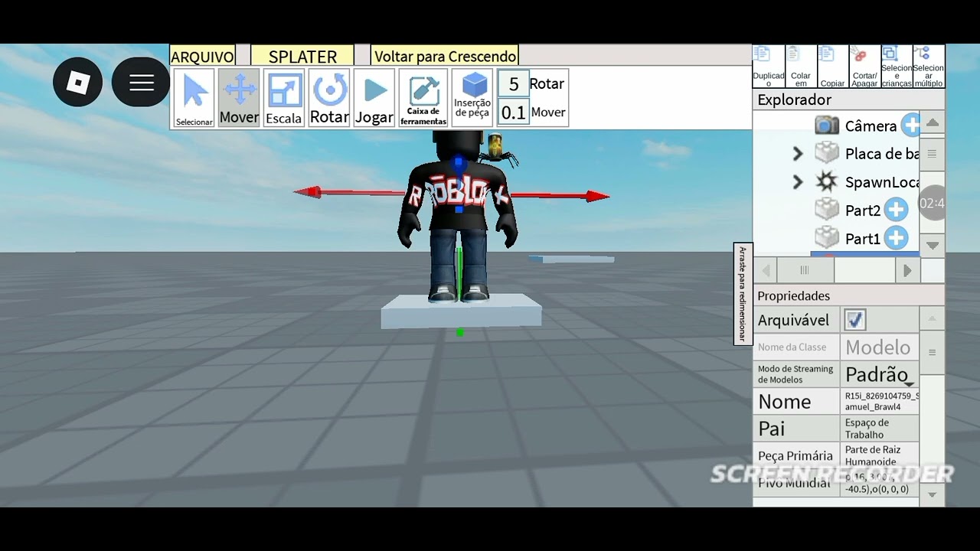
Task: Open Caixa de ferramentas toolbox
Action: (423, 98)
